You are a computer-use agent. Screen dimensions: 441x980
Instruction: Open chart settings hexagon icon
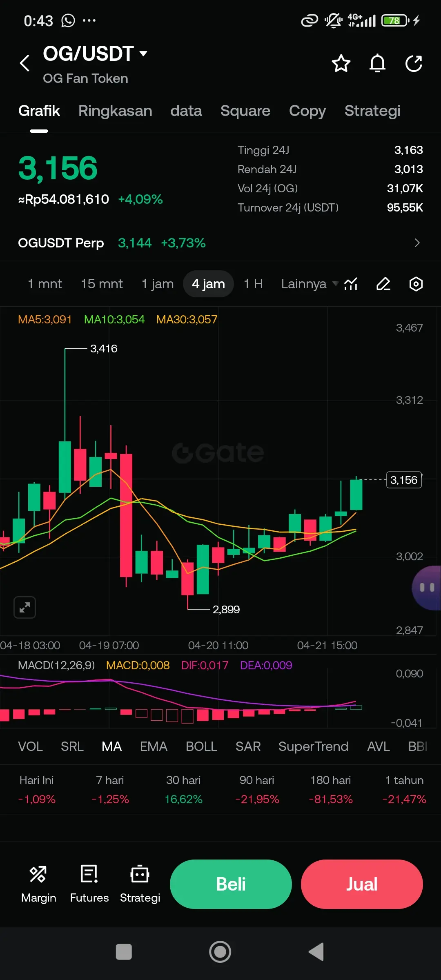coord(416,284)
